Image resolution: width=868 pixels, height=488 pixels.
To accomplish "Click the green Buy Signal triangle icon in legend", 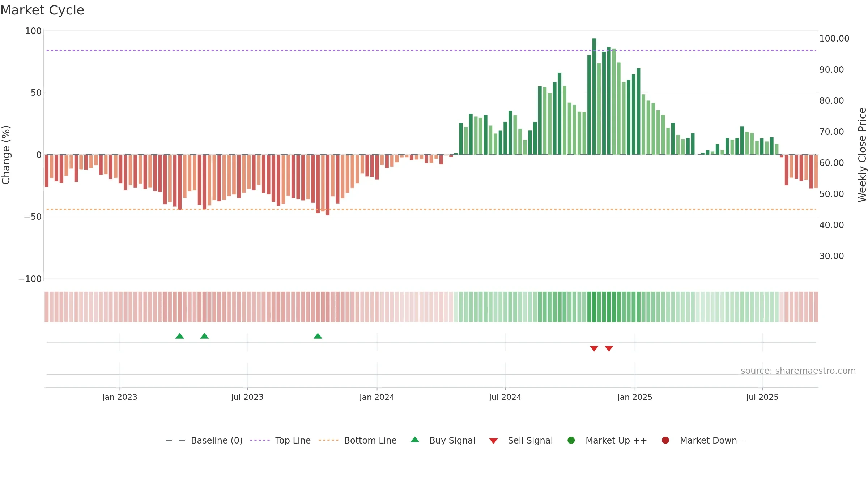I will (x=415, y=440).
